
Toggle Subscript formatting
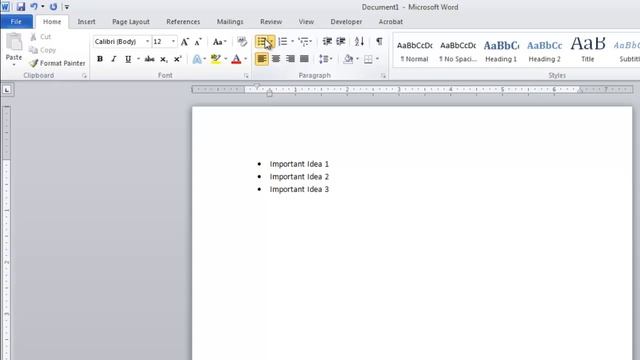164,59
